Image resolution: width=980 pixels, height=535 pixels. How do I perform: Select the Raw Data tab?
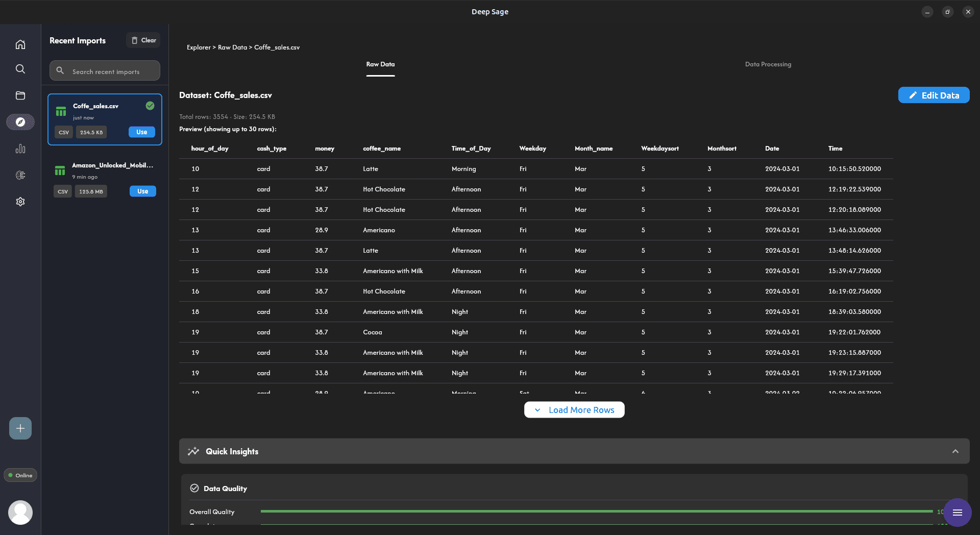coord(380,64)
